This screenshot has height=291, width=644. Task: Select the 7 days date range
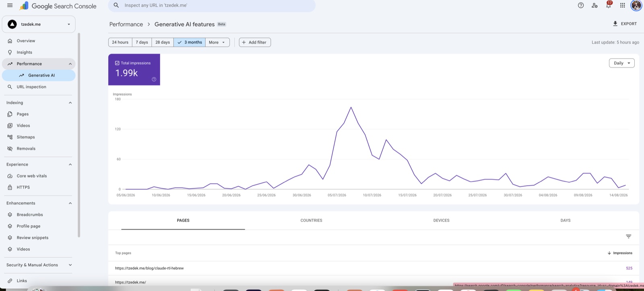(x=142, y=42)
